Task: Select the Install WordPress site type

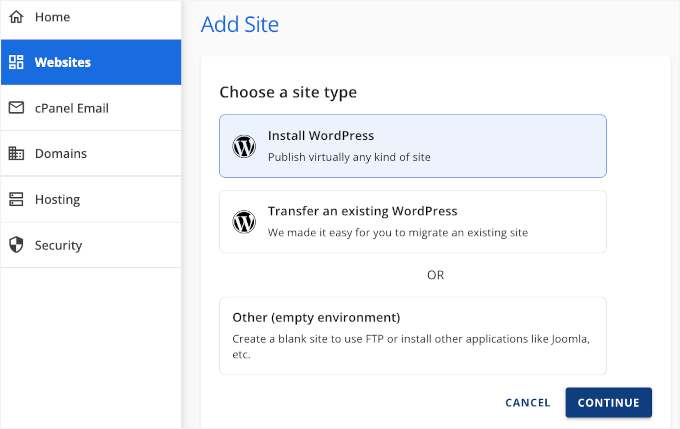Action: coord(412,146)
